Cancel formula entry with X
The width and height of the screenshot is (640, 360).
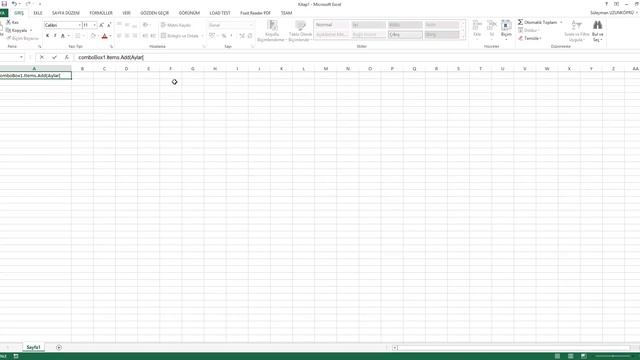(x=42, y=58)
